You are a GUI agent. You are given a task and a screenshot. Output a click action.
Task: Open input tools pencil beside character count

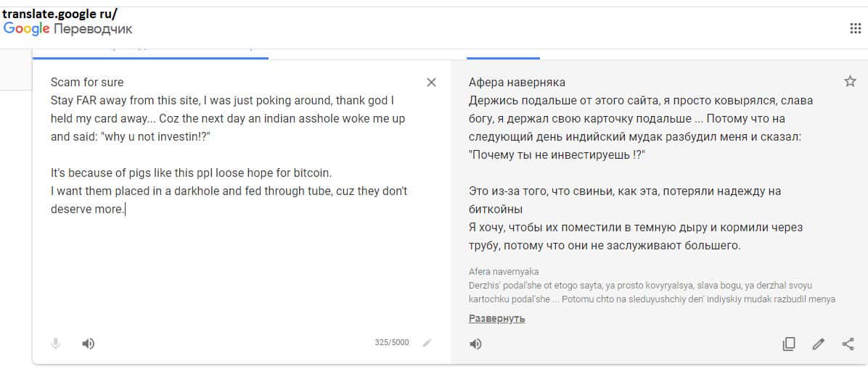coord(427,343)
